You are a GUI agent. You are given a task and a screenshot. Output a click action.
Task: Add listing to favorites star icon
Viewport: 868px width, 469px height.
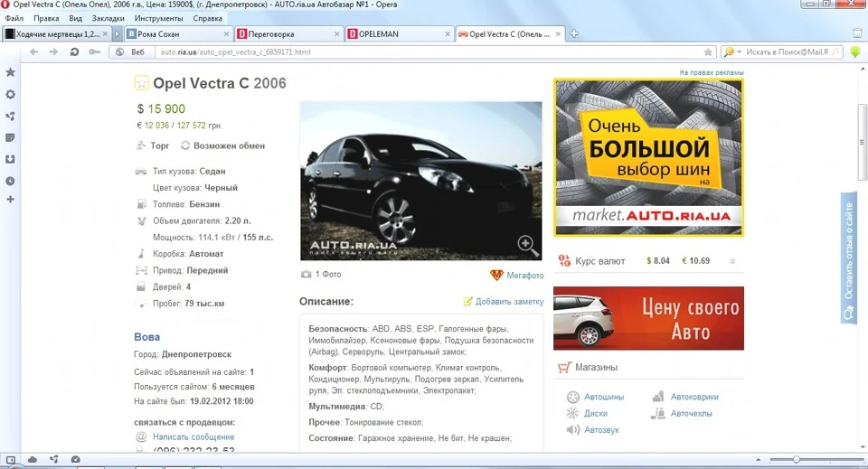pos(141,83)
